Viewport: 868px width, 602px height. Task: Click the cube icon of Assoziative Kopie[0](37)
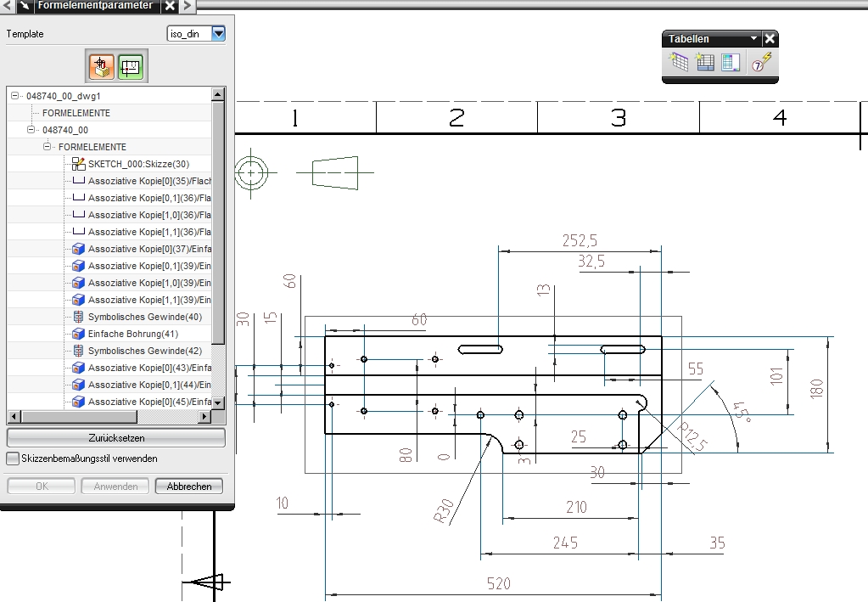pyautogui.click(x=79, y=249)
